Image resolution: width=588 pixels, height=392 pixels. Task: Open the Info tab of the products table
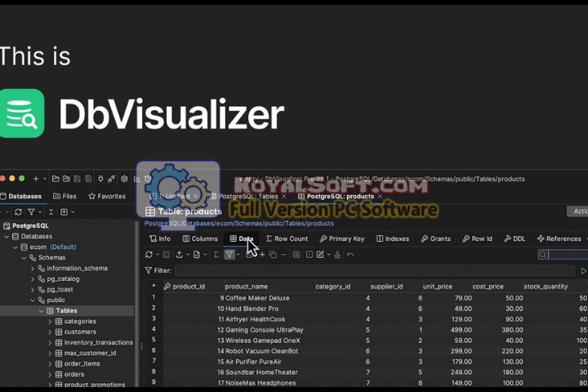point(160,238)
